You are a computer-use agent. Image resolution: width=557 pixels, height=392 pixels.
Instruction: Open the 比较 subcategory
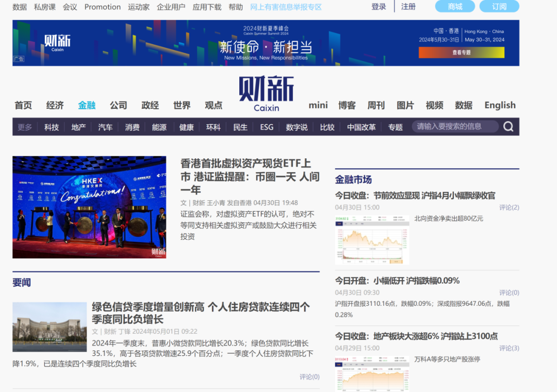[x=327, y=127]
